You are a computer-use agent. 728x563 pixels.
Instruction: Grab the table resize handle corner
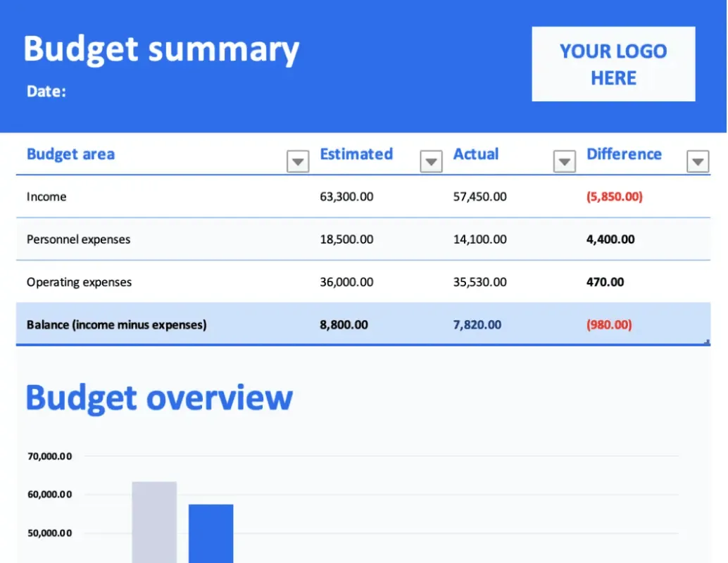pyautogui.click(x=707, y=343)
